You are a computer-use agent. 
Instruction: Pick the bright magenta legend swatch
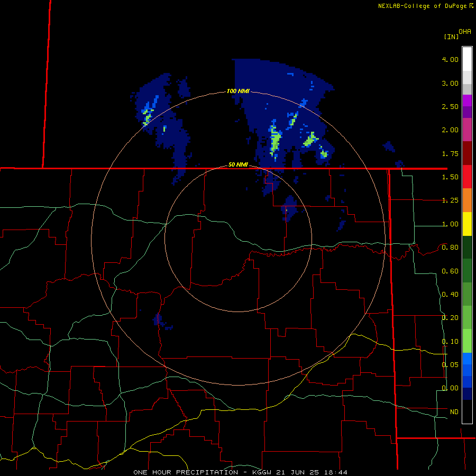[x=467, y=100]
